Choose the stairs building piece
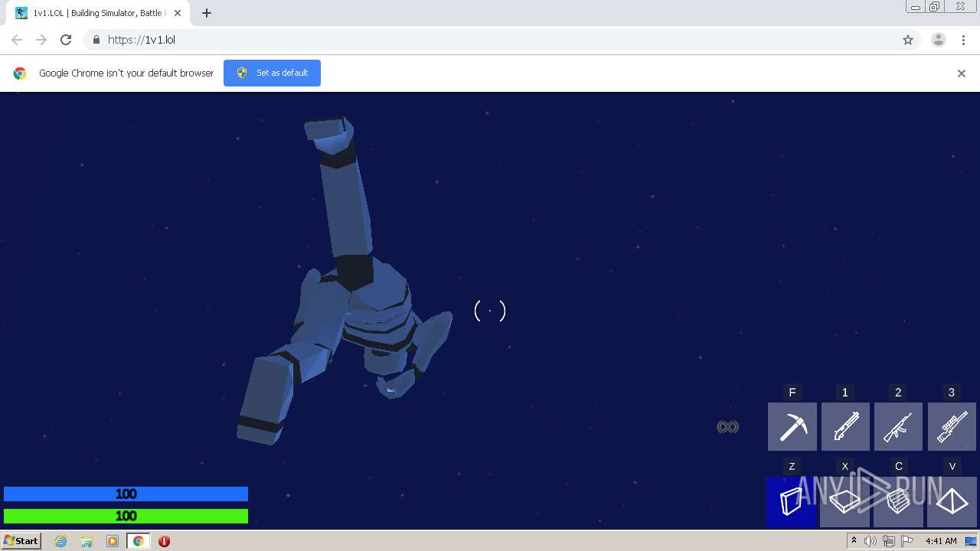 (898, 502)
